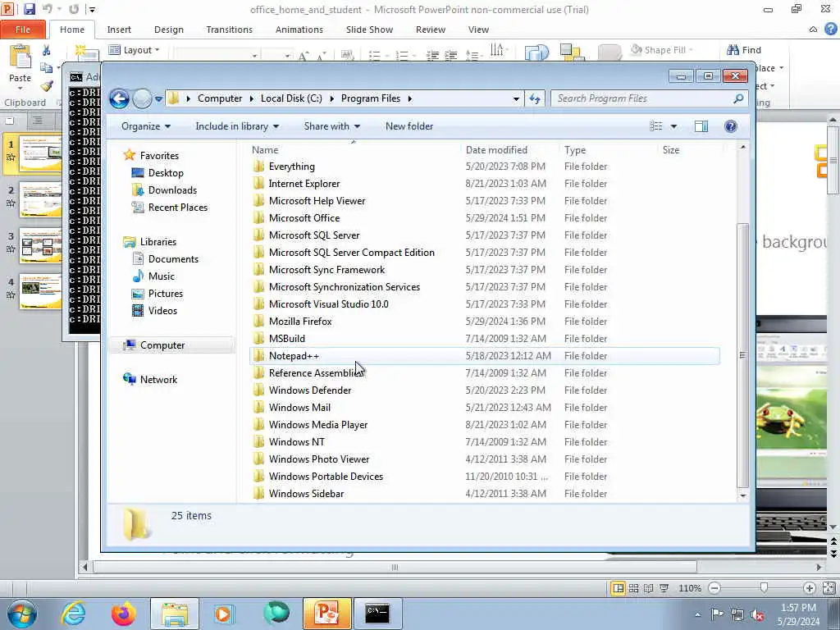
Task: Click Local Disk (C:) in address bar
Action: [291, 98]
